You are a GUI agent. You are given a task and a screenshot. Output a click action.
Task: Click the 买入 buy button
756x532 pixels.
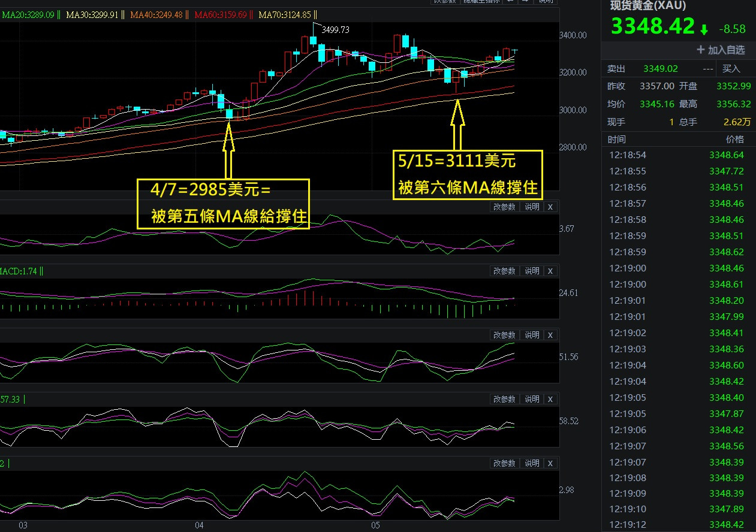click(x=731, y=69)
